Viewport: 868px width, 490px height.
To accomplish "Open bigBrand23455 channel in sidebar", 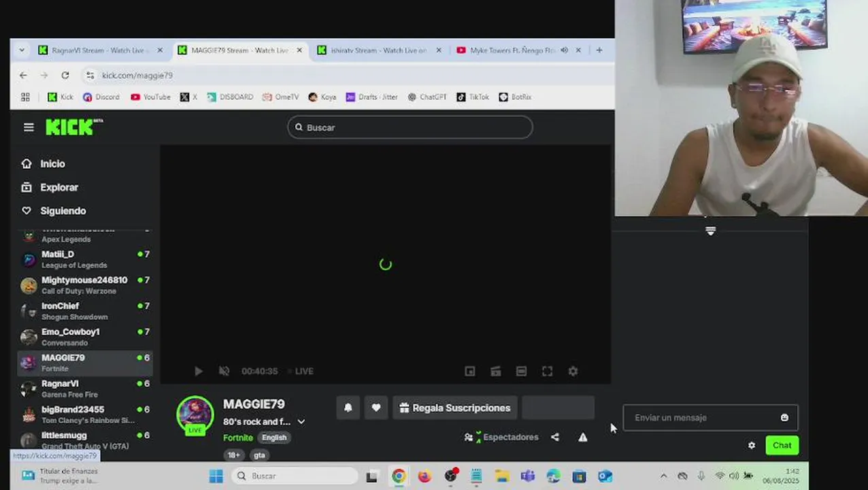I will click(x=85, y=414).
